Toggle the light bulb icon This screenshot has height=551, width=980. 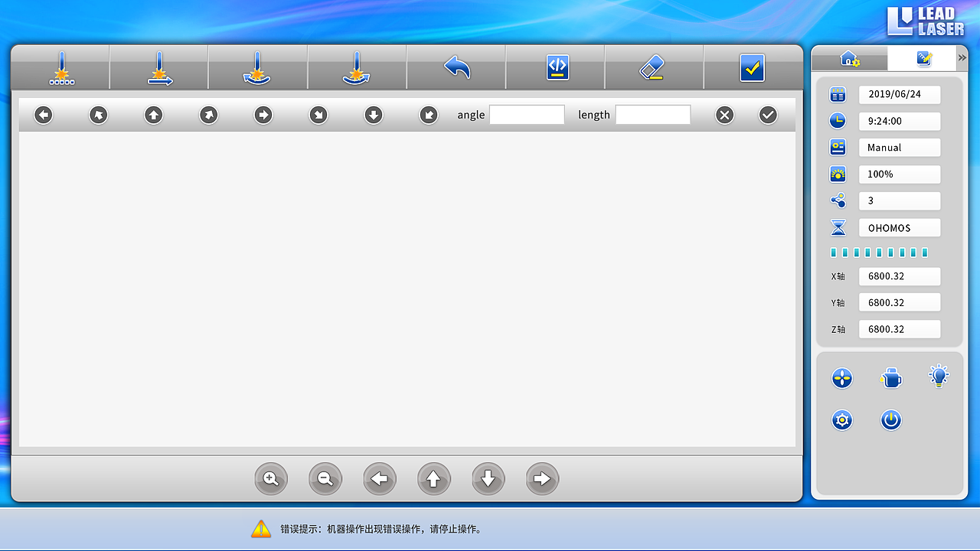coord(939,376)
